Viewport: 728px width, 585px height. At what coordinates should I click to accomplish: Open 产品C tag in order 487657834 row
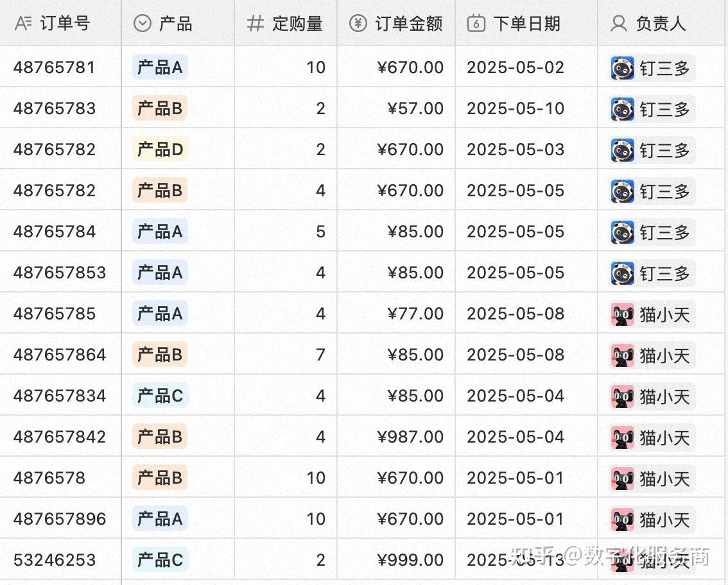pyautogui.click(x=160, y=396)
